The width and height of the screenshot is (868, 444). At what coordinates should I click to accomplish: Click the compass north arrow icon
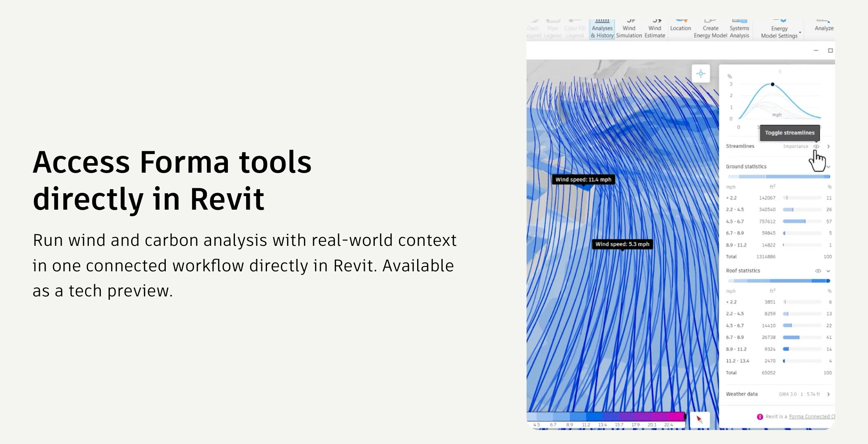pos(699,419)
